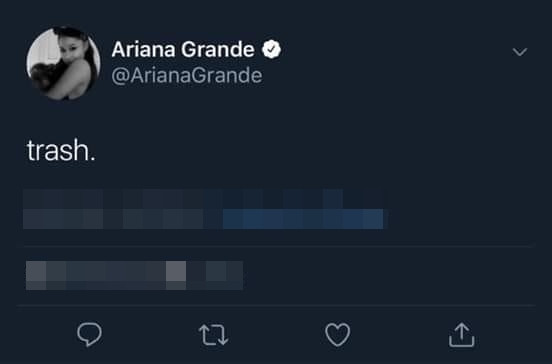The height and width of the screenshot is (364, 552).
Task: Click the leftmost block of blurred stats row
Action: (x=36, y=275)
